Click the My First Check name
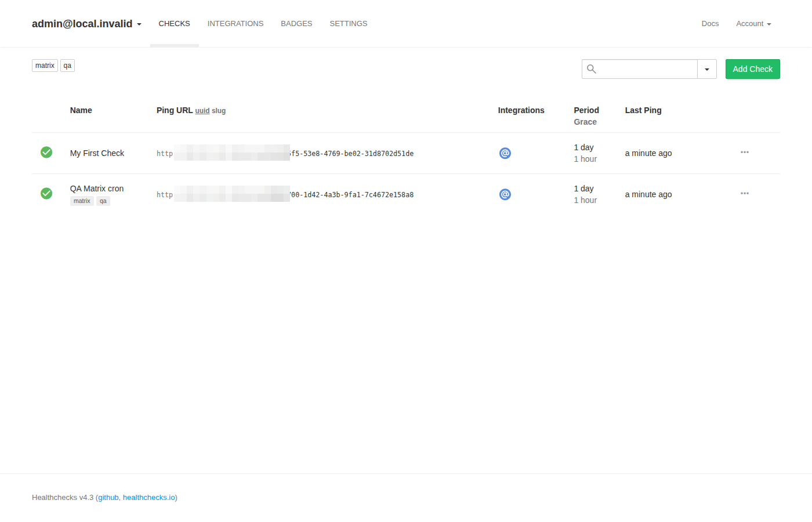Image resolution: width=812 pixels, height=522 pixels. (x=97, y=153)
